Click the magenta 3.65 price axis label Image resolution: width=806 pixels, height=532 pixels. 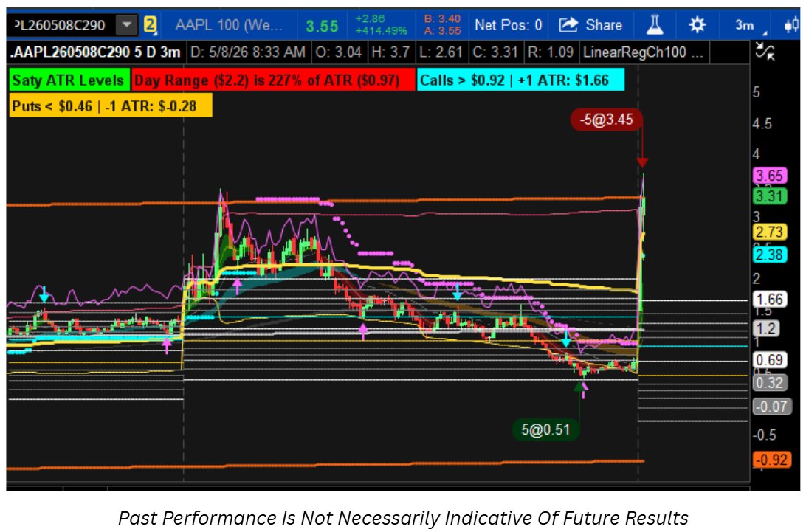[x=770, y=176]
